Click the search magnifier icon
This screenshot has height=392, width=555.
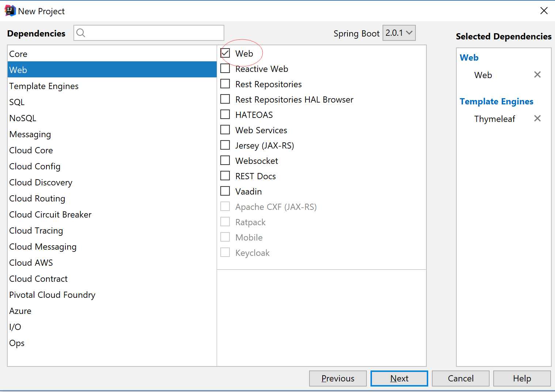pos(81,33)
